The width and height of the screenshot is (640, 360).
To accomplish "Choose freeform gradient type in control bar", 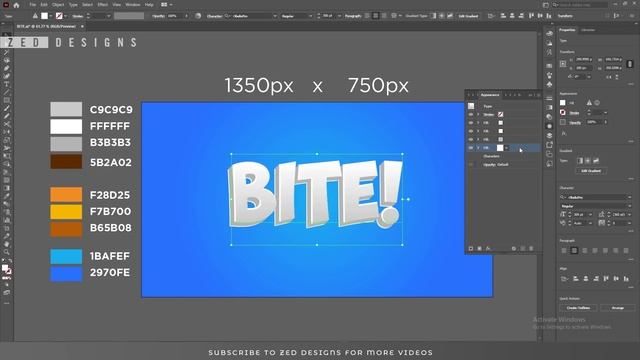I will coord(450,16).
